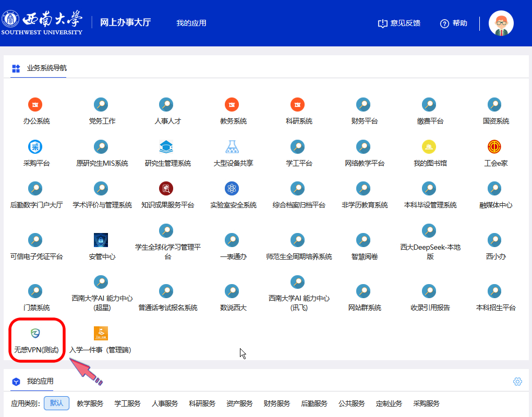Open 入学一件事（管理端）icon
532x417 pixels.
point(101,334)
